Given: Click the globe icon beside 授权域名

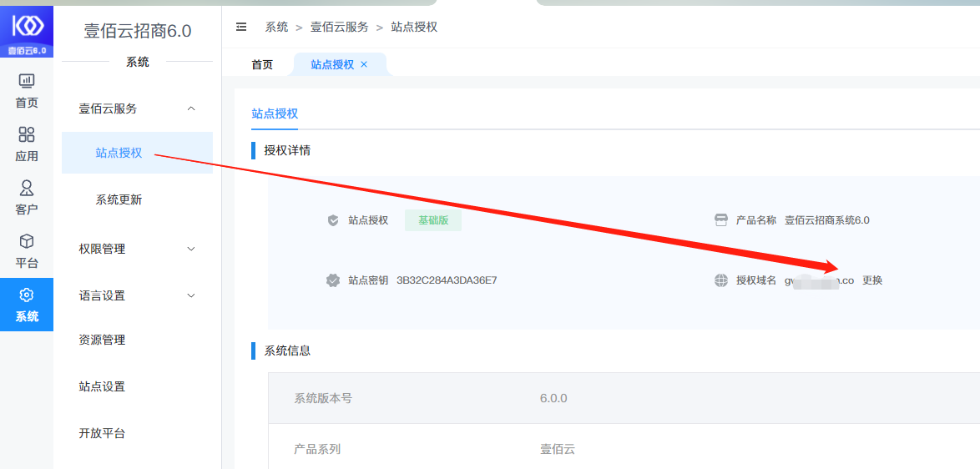Looking at the screenshot, I should coord(721,280).
